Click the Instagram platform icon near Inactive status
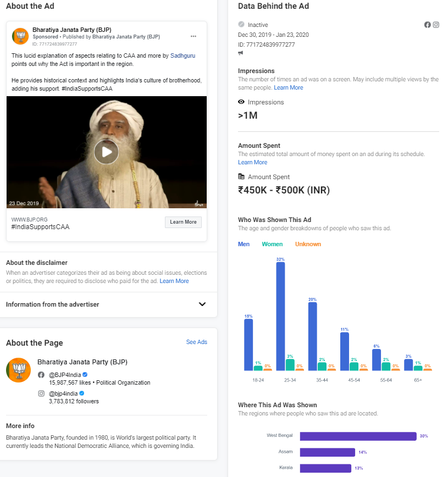Screen dimensions: 448x477 pyautogui.click(x=436, y=25)
